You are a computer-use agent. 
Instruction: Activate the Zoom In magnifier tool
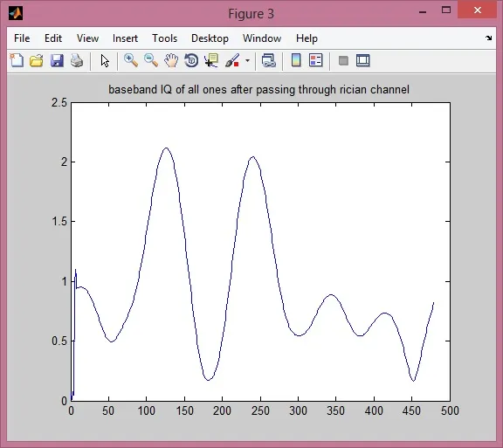pyautogui.click(x=131, y=60)
